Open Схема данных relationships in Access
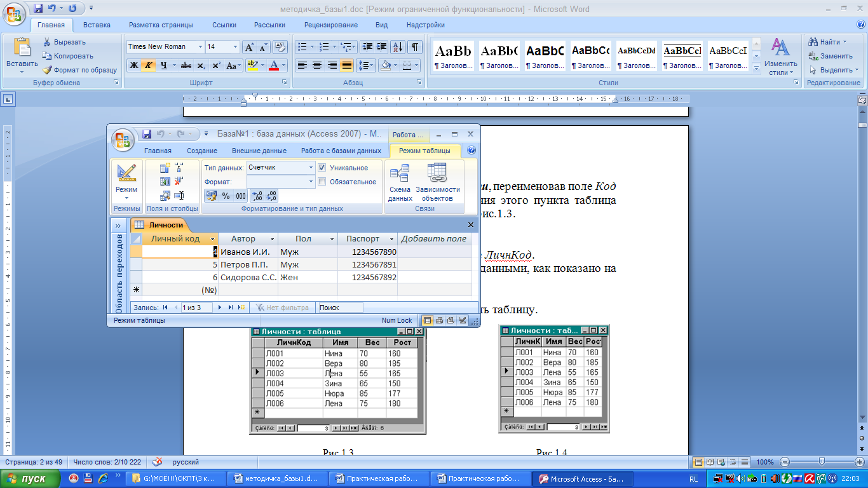The height and width of the screenshot is (488, 868). point(400,182)
